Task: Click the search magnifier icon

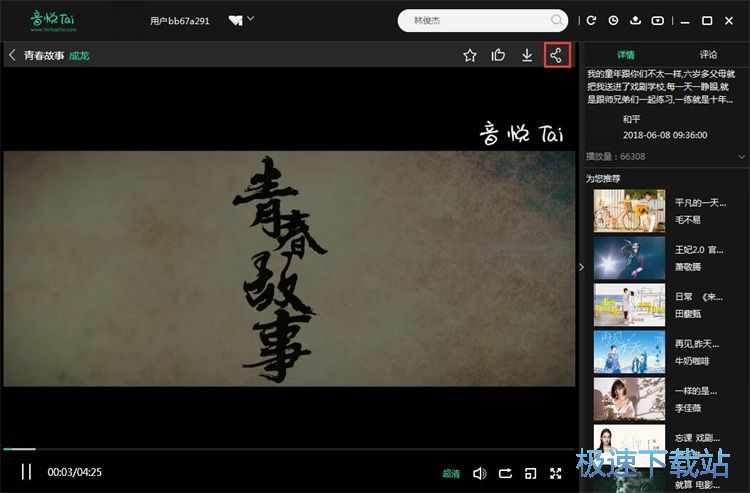Action: [556, 20]
